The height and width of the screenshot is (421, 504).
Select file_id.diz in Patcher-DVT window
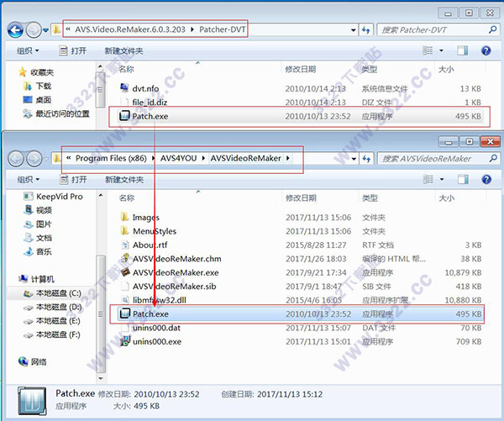click(150, 103)
